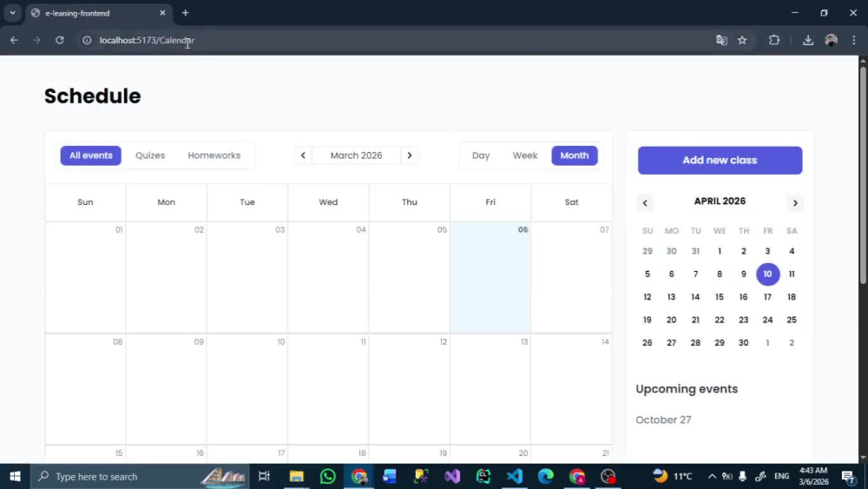The width and height of the screenshot is (868, 489).
Task: Open the weather widget showing 11°C
Action: [672, 476]
